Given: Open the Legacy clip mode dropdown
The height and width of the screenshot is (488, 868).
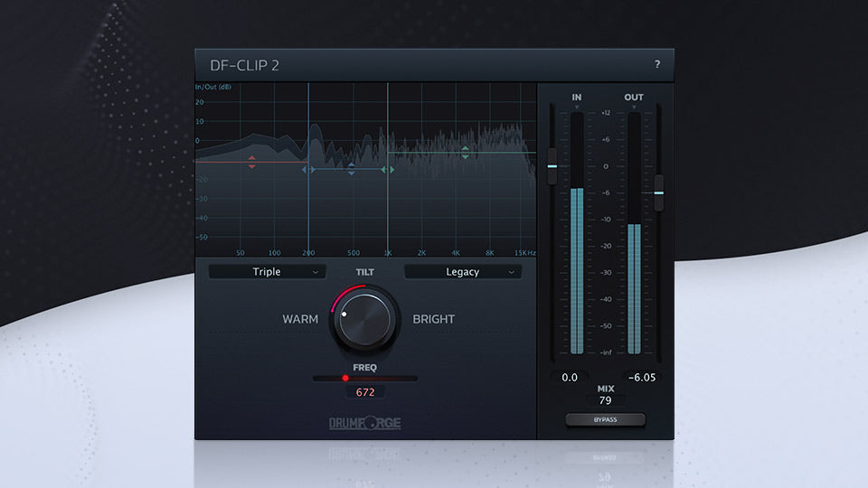Looking at the screenshot, I should point(463,271).
